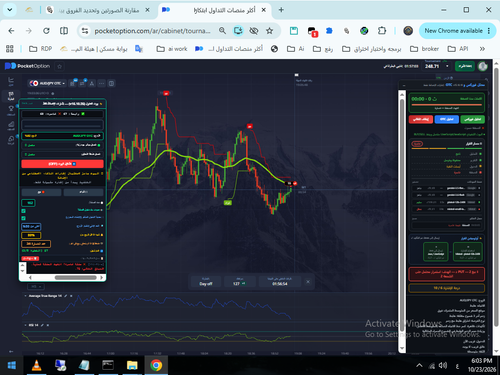Click the green analysis button in right panel
This screenshot has width=500, height=375.
click(473, 119)
